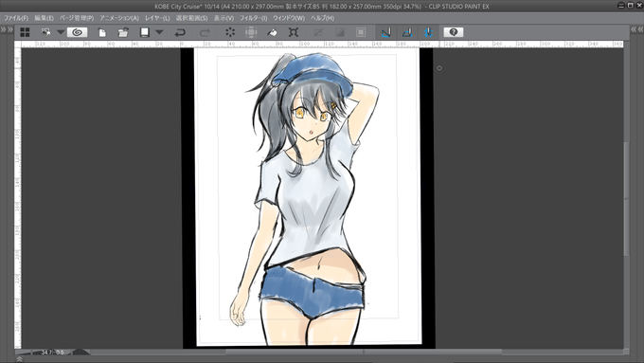The image size is (644, 363).
Task: Open the アニメーション(A) menu
Action: (x=119, y=18)
